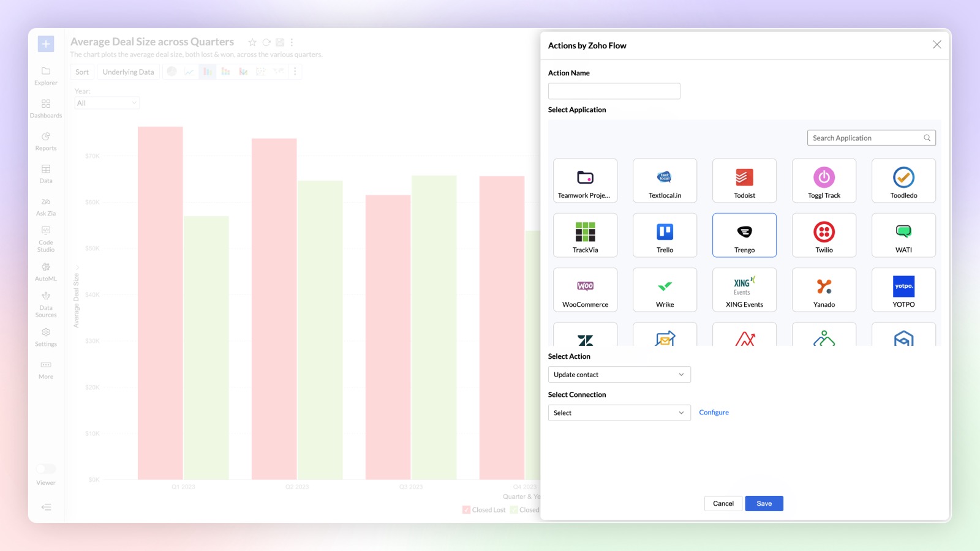Open the Select Action dropdown
This screenshot has width=980, height=551.
click(x=619, y=375)
